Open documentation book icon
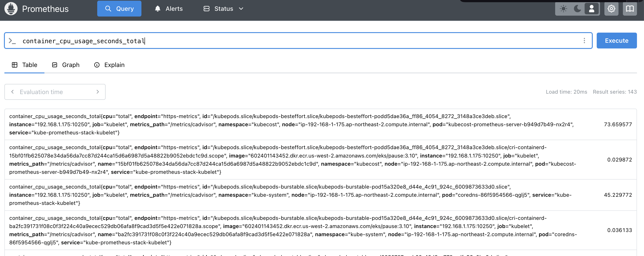 point(629,9)
